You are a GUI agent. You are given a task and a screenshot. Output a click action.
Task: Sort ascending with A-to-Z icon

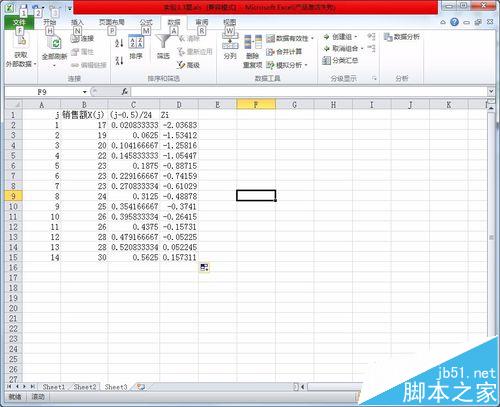point(119,43)
